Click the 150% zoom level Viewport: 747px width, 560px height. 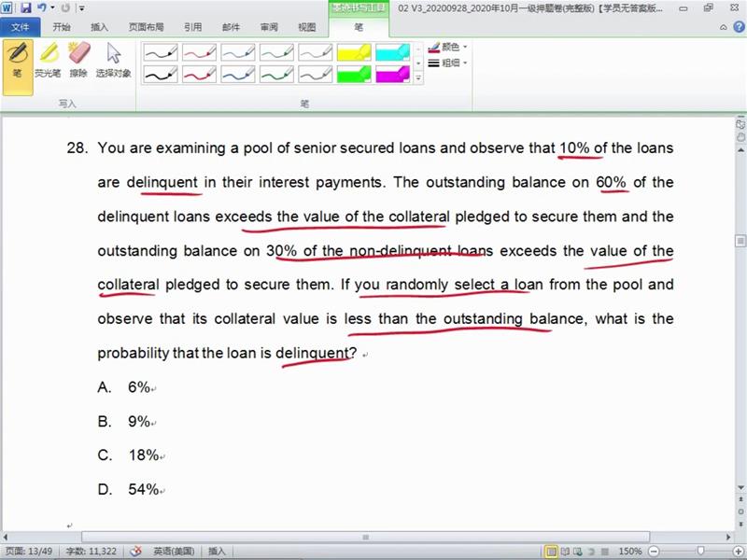[x=629, y=552]
